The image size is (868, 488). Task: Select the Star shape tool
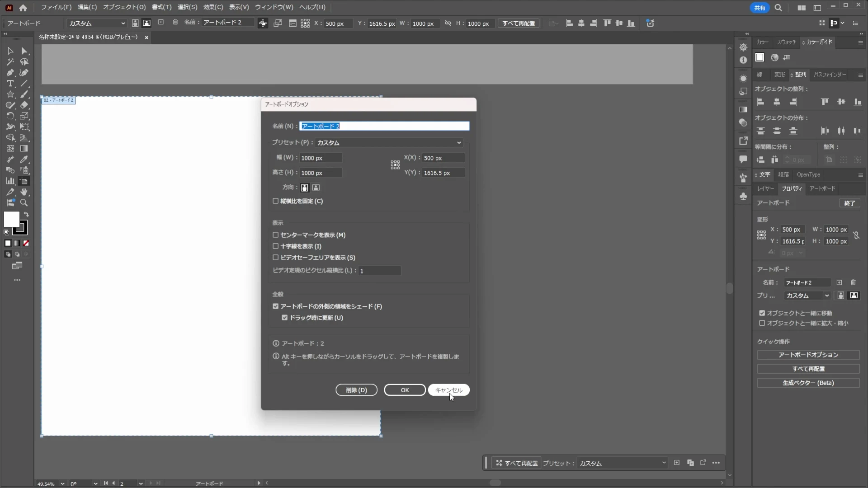(x=10, y=94)
